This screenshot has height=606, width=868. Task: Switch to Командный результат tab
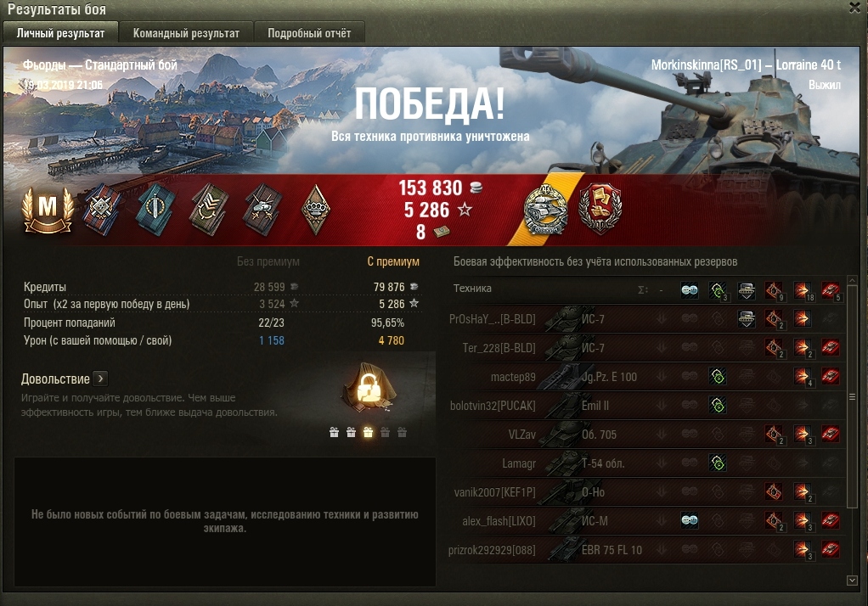[x=186, y=33]
